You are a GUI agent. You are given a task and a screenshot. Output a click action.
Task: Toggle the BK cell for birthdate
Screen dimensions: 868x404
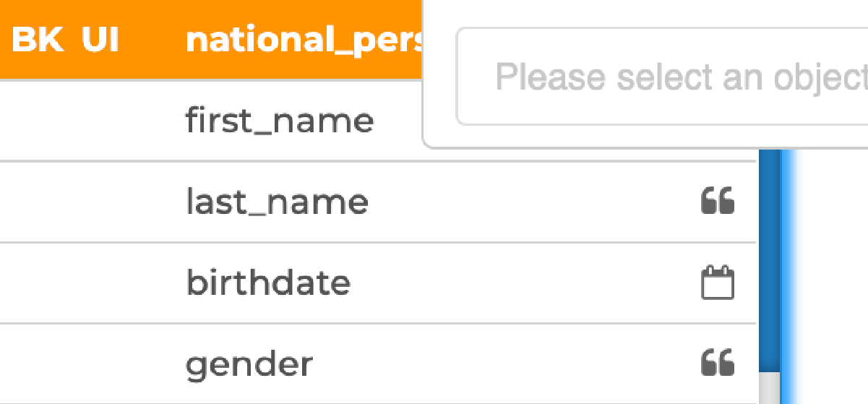click(x=36, y=283)
